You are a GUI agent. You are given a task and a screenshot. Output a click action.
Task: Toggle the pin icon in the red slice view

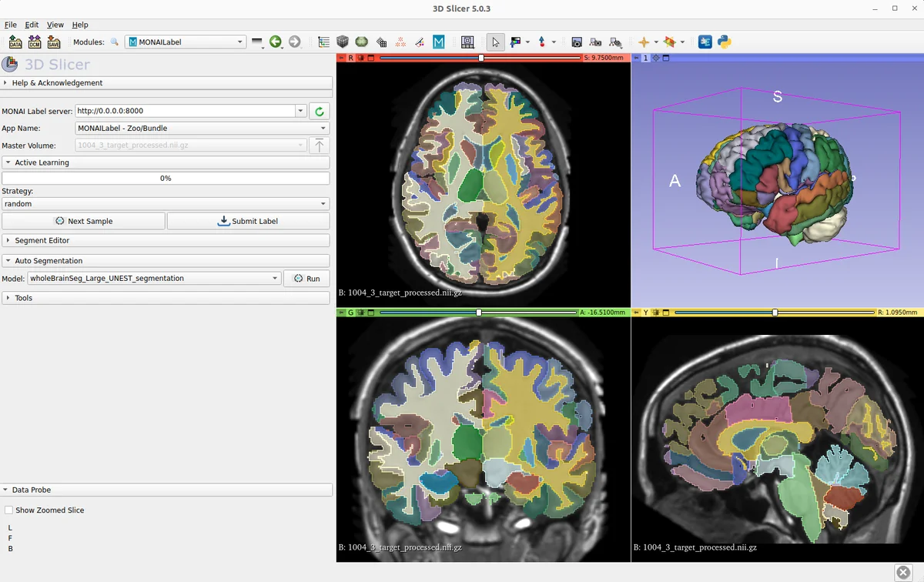pyautogui.click(x=341, y=58)
